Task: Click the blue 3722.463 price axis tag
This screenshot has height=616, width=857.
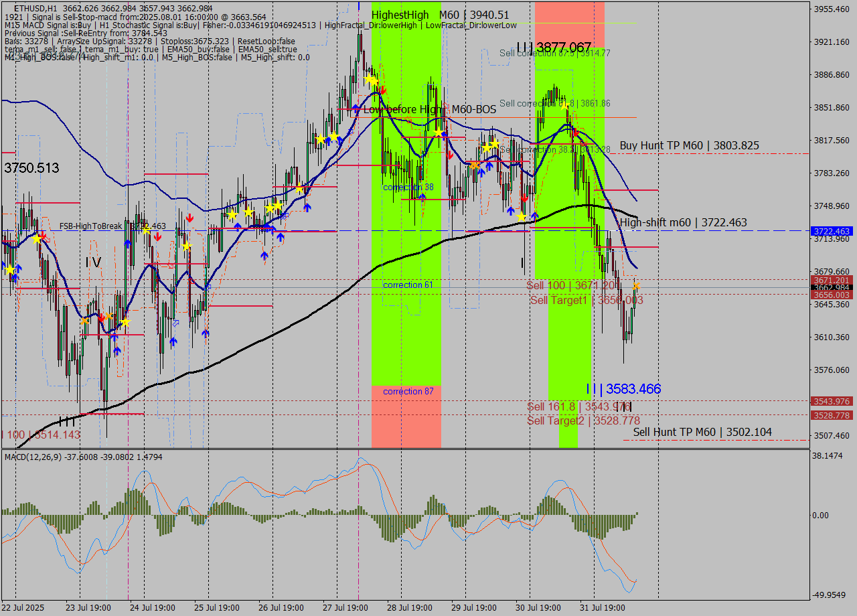Action: (x=831, y=231)
